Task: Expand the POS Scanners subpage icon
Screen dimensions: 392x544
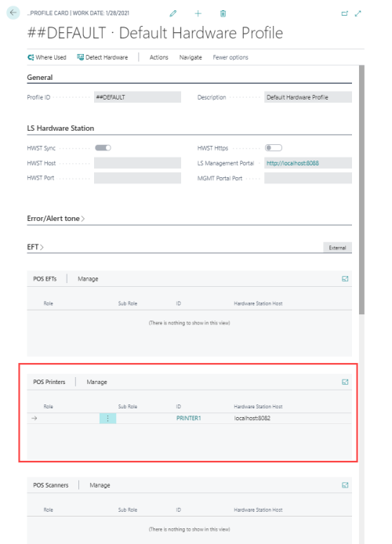Action: coord(345,485)
